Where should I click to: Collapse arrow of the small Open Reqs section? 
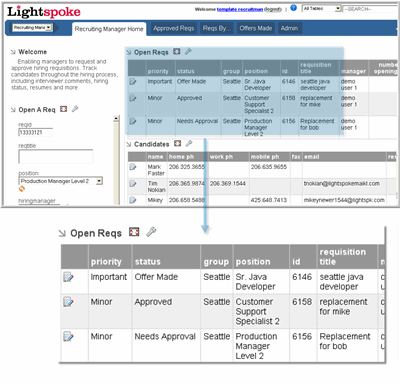point(129,52)
